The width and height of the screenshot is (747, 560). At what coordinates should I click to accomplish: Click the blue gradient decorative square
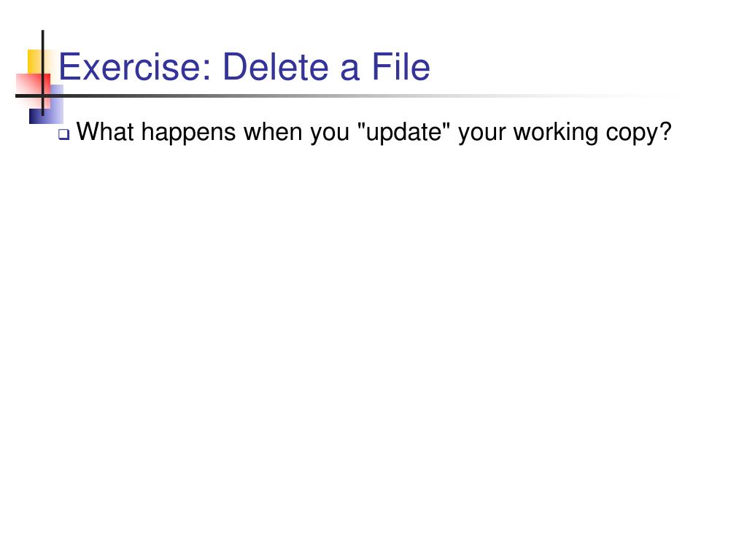tap(47, 105)
